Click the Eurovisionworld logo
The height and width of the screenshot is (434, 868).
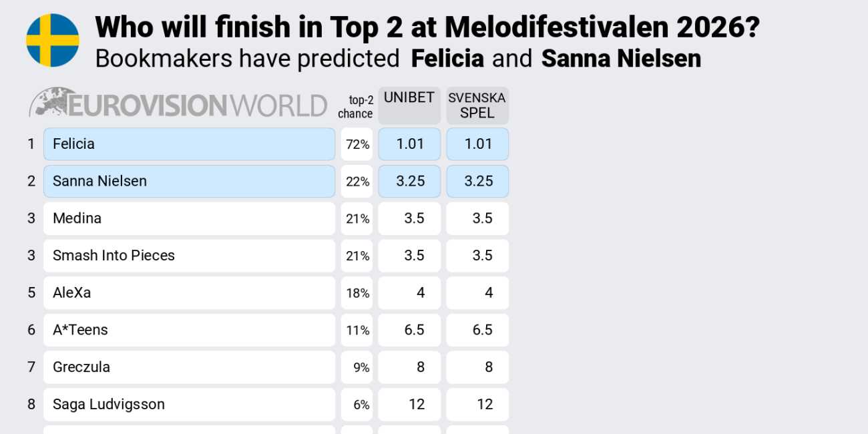pyautogui.click(x=178, y=104)
